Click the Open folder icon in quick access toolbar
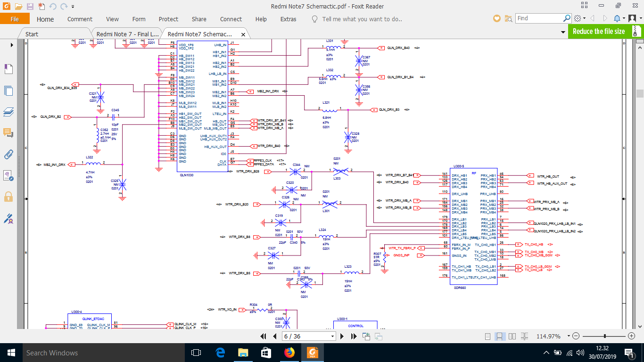Screen dimensions: 644x362 [x=18, y=7]
